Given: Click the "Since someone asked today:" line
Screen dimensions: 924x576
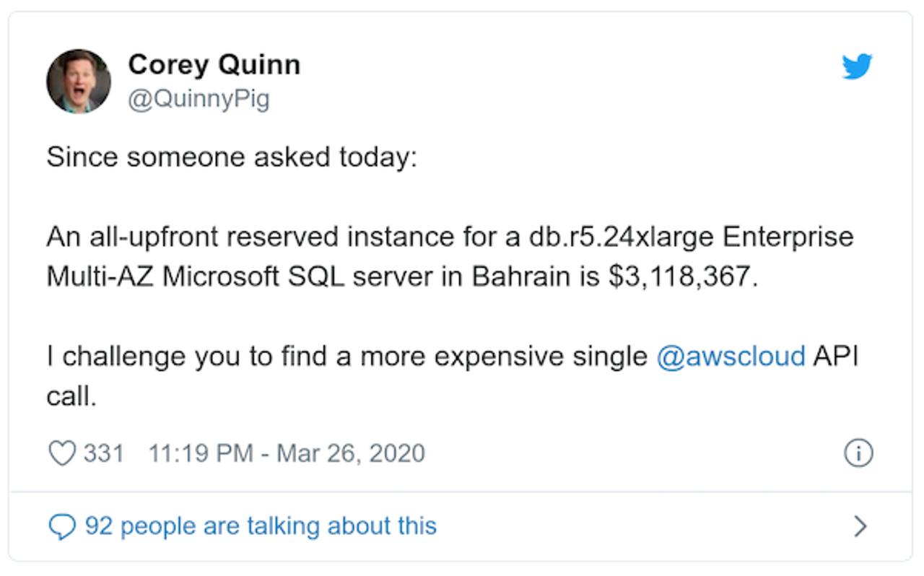Looking at the screenshot, I should (x=232, y=157).
